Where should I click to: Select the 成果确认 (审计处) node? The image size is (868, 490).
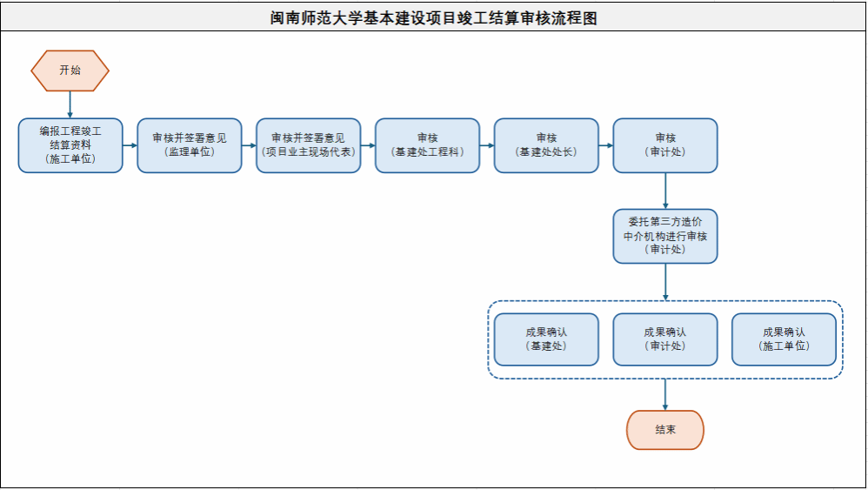[x=665, y=339]
